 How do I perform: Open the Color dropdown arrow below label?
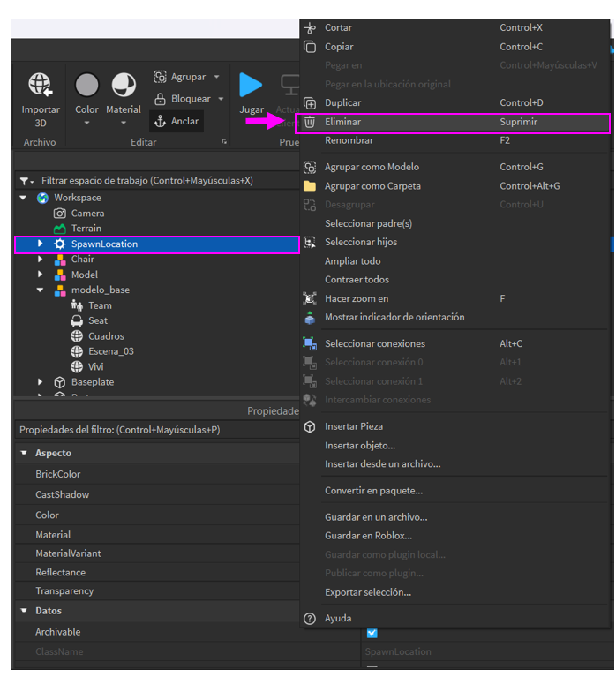coord(86,123)
